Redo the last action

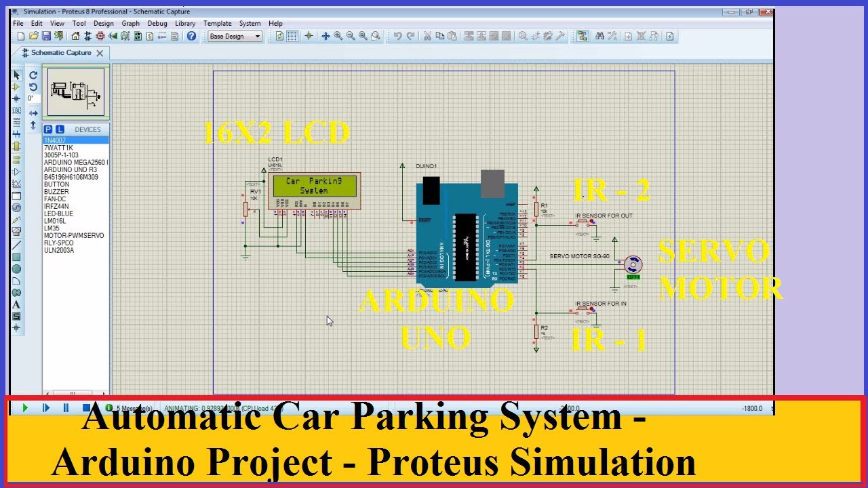(x=410, y=36)
